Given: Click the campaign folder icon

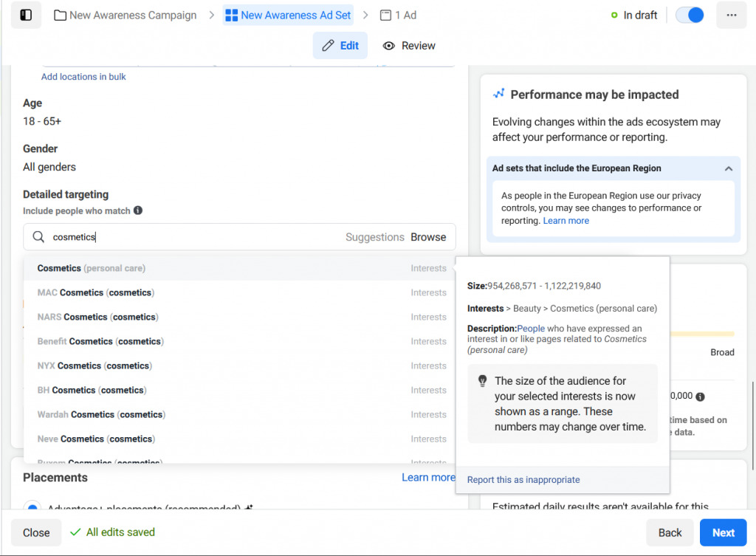Looking at the screenshot, I should pos(61,16).
